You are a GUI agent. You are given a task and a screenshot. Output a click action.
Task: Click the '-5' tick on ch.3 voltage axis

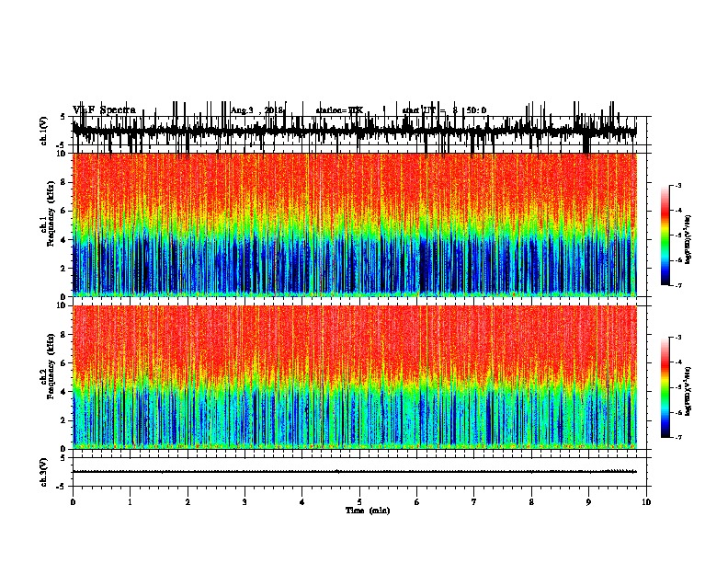[62, 487]
